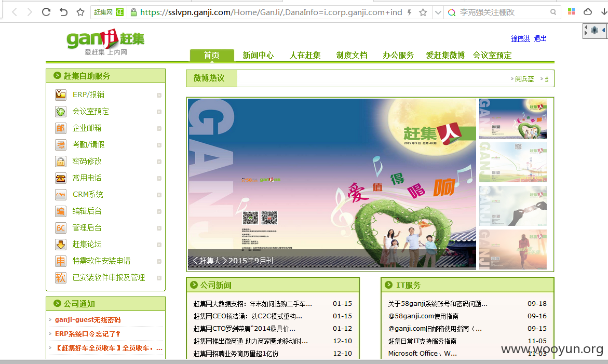
Task: Open user profile link 徐伟洪
Action: click(520, 38)
